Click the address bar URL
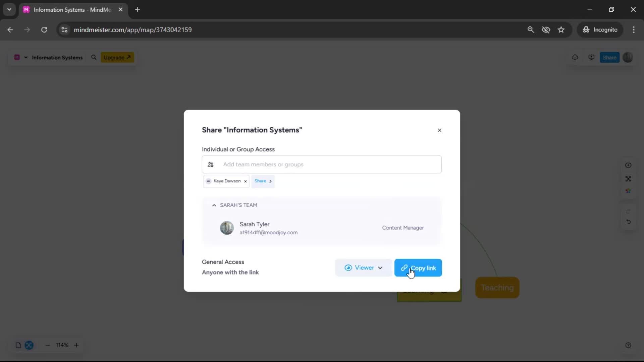Screen dimensions: 644x362 [x=133, y=30]
